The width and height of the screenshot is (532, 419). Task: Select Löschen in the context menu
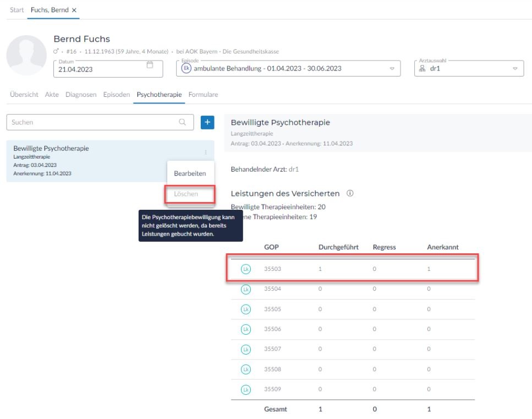(190, 194)
